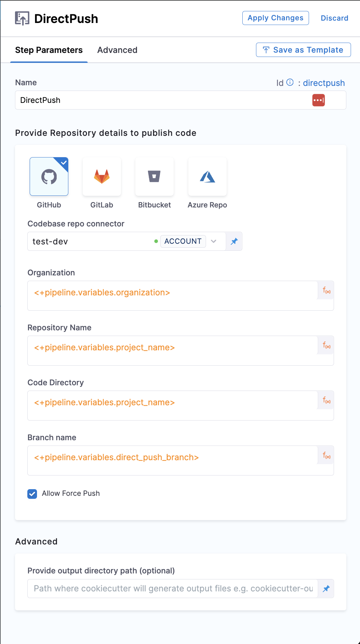
Task: Open the Step Parameters tab
Action: [49, 50]
